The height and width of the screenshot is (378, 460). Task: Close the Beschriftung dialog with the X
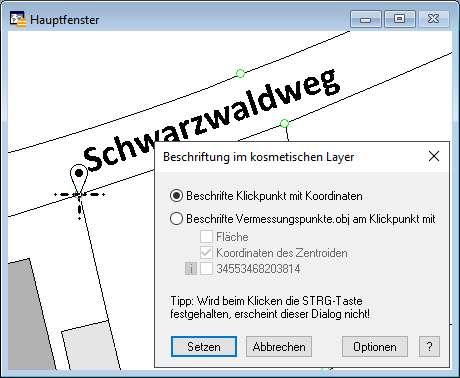(x=434, y=156)
